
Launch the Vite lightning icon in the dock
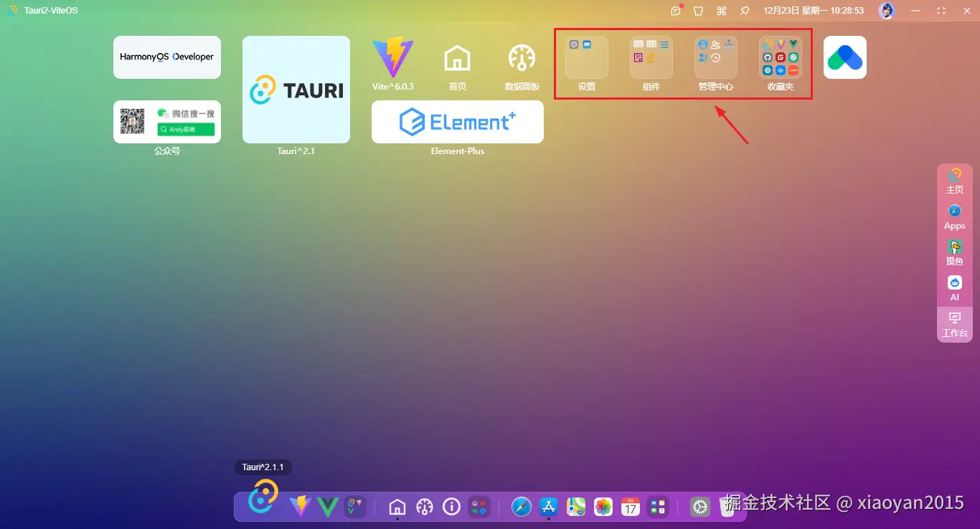point(300,507)
